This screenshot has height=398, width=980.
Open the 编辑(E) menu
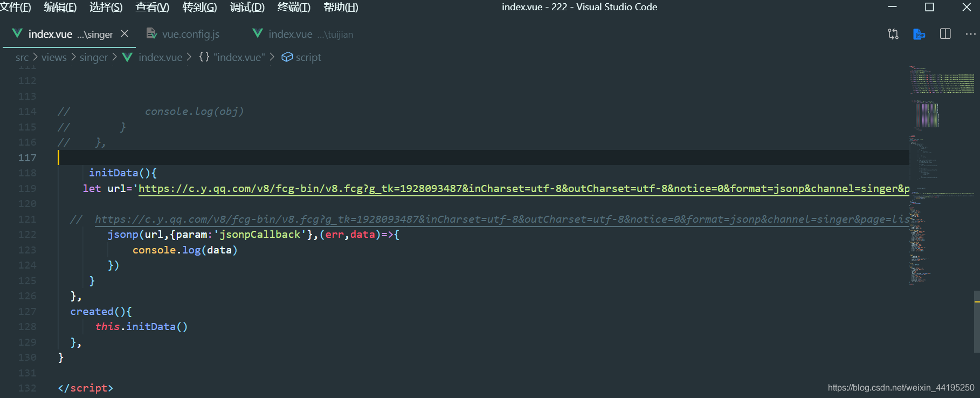(x=60, y=7)
